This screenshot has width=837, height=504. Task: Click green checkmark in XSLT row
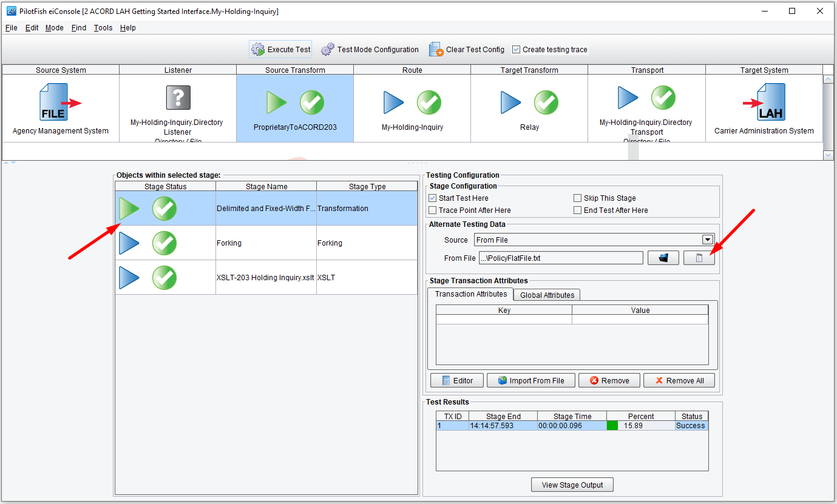tap(164, 278)
